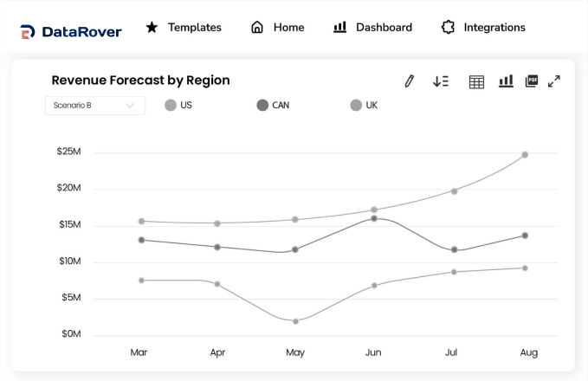Go to the Dashboard menu item
588x381 pixels.
[x=372, y=27]
